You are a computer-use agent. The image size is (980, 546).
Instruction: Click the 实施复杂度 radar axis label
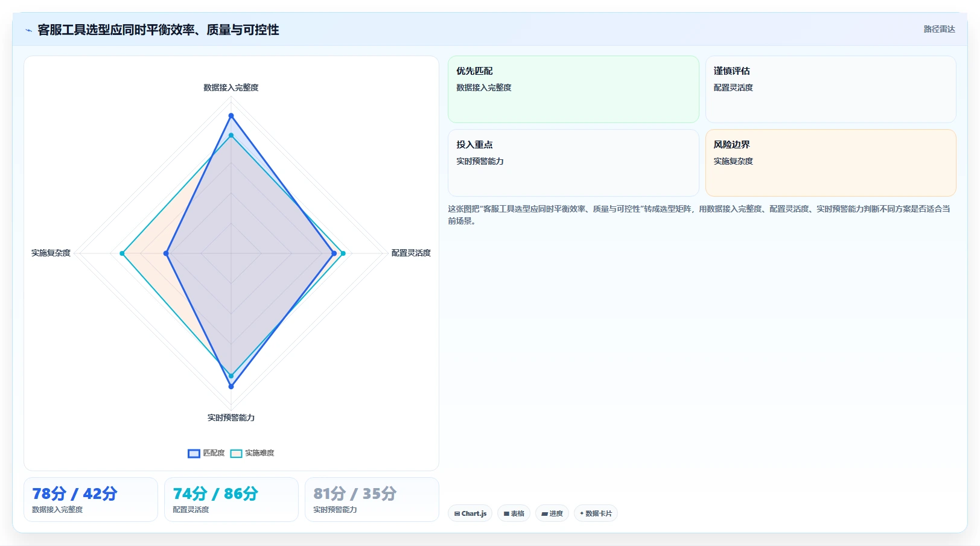tap(51, 253)
